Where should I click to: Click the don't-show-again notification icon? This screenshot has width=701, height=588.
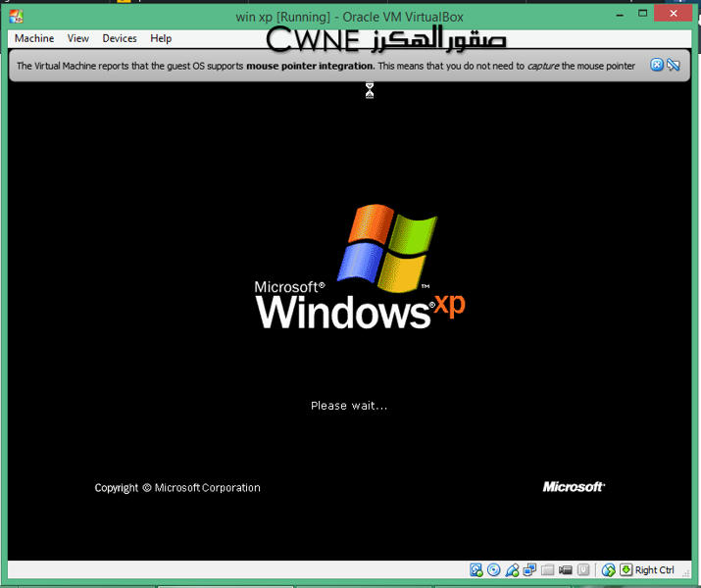(x=673, y=65)
